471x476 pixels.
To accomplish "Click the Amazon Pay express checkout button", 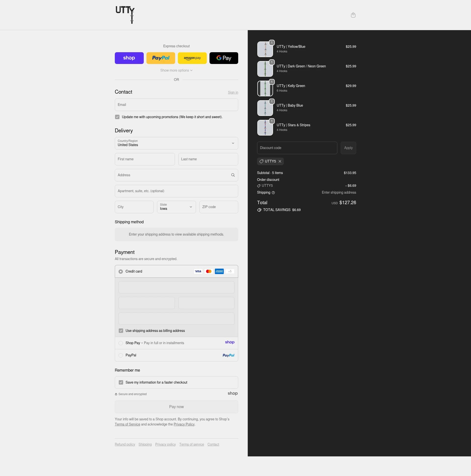I will pyautogui.click(x=192, y=58).
